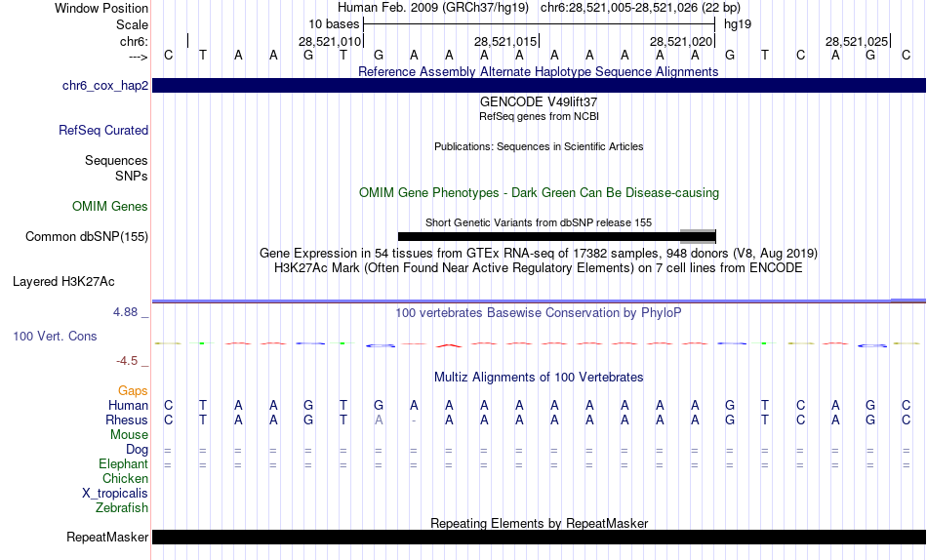
Task: Click the GENCODE V49lift37 track title
Action: click(539, 101)
